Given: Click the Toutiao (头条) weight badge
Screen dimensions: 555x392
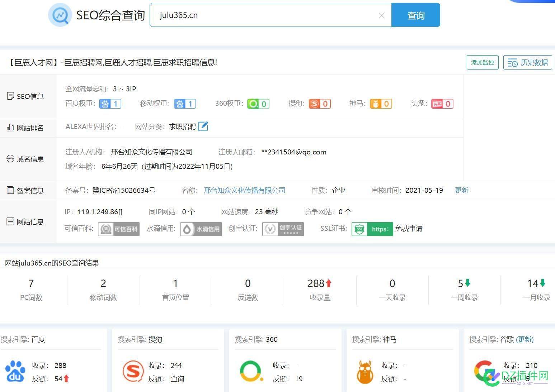Looking at the screenshot, I should [442, 104].
